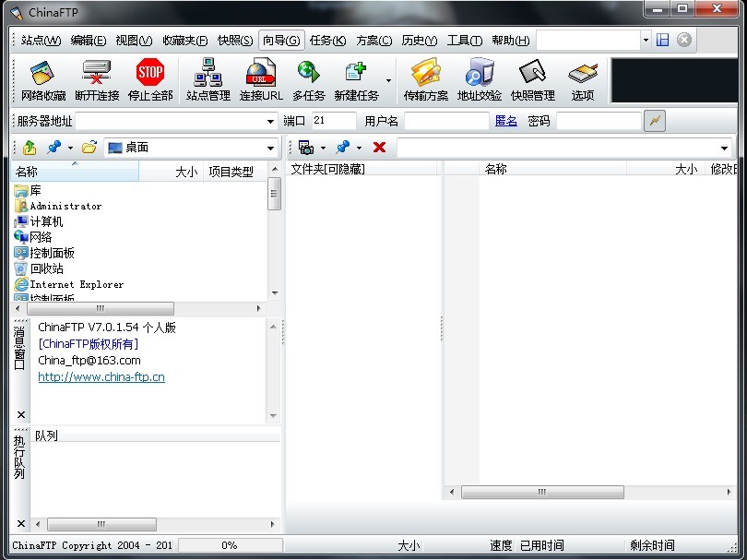Image resolution: width=747 pixels, height=560 pixels.
Task: Open the 向导(G) menu
Action: [281, 41]
